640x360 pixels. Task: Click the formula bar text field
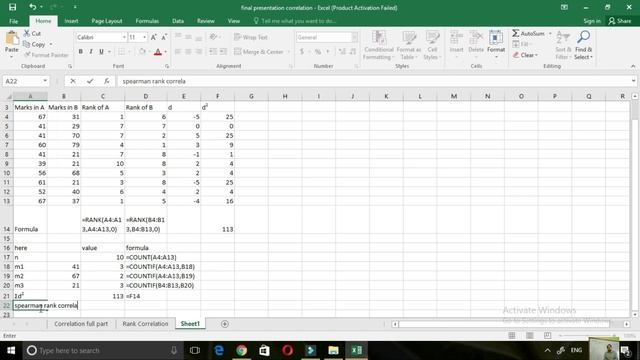(x=373, y=81)
